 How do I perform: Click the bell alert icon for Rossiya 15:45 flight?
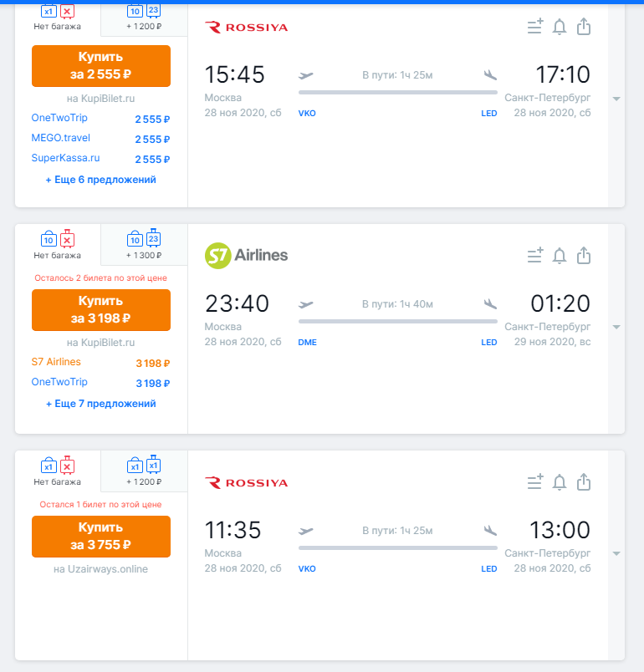click(x=559, y=27)
